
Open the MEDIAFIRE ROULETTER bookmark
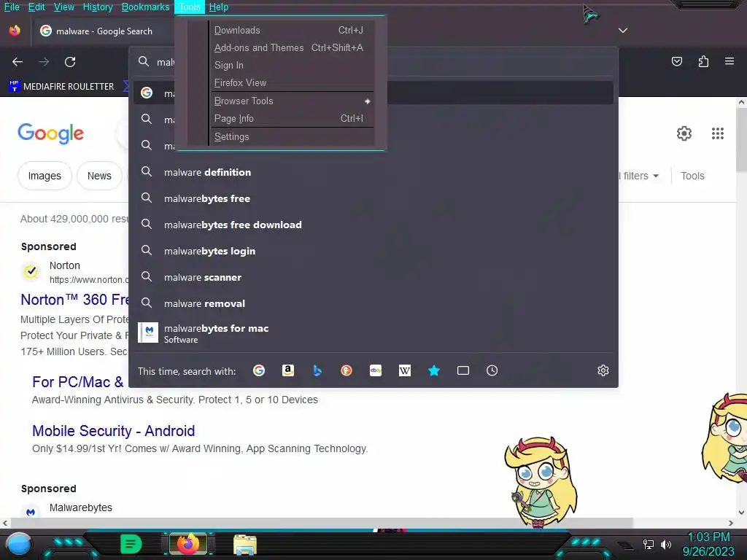(x=61, y=86)
